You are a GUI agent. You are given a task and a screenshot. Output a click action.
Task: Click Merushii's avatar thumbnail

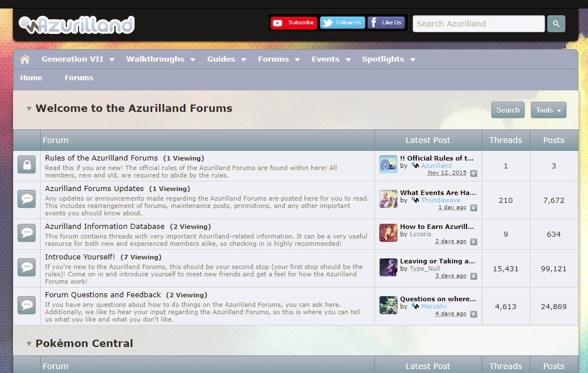(x=388, y=305)
